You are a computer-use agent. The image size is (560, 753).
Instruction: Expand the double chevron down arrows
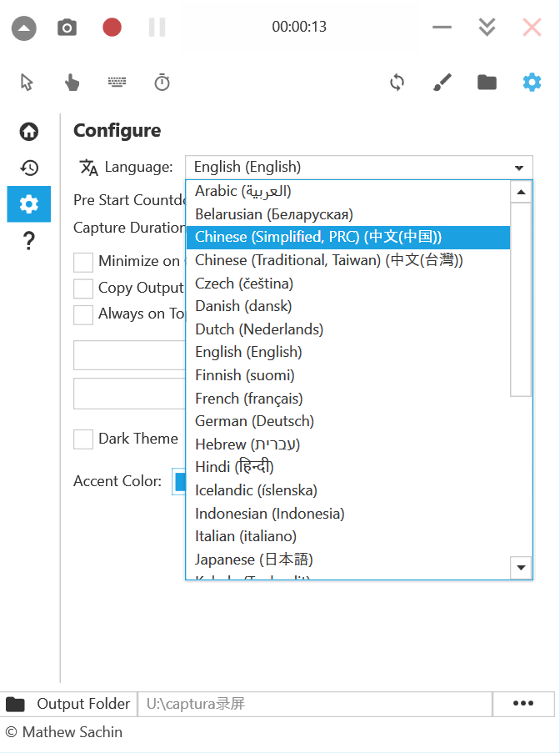487,28
